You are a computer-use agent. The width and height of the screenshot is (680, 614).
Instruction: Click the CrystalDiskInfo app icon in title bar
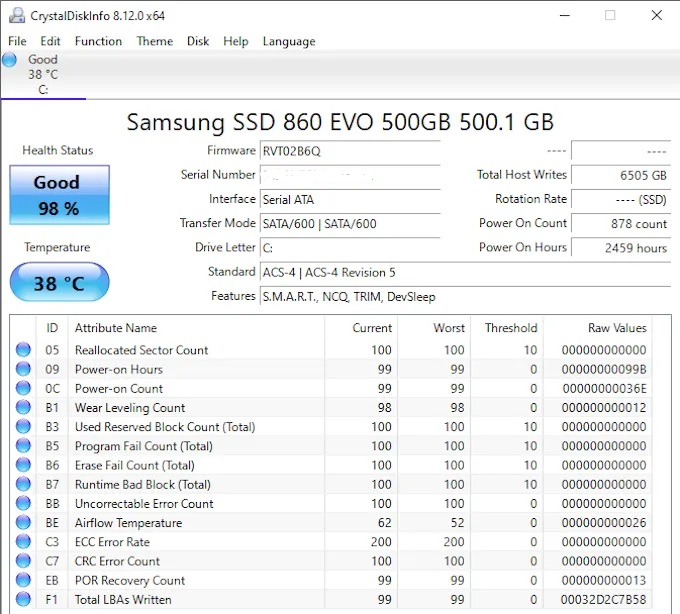click(x=16, y=16)
